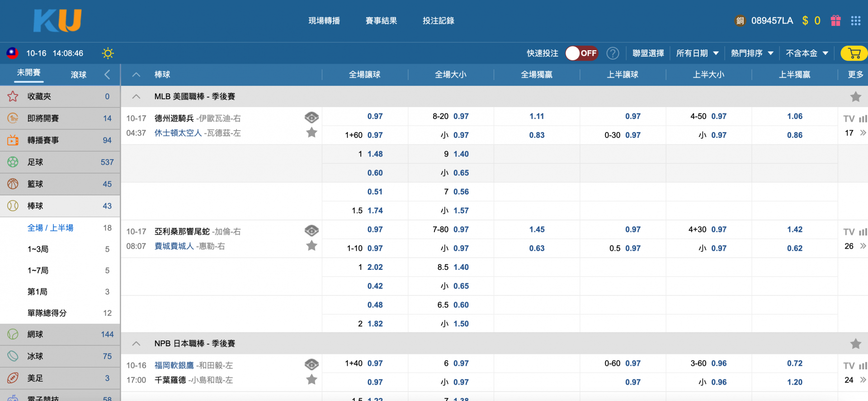Expand 24 more markets for 福岡軟銀鷹
The height and width of the screenshot is (401, 868).
[x=855, y=380]
